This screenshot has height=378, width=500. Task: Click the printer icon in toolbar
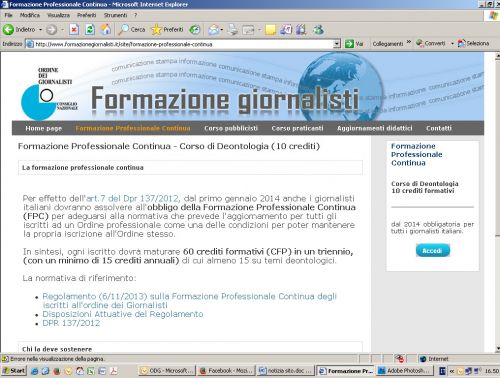(233, 30)
